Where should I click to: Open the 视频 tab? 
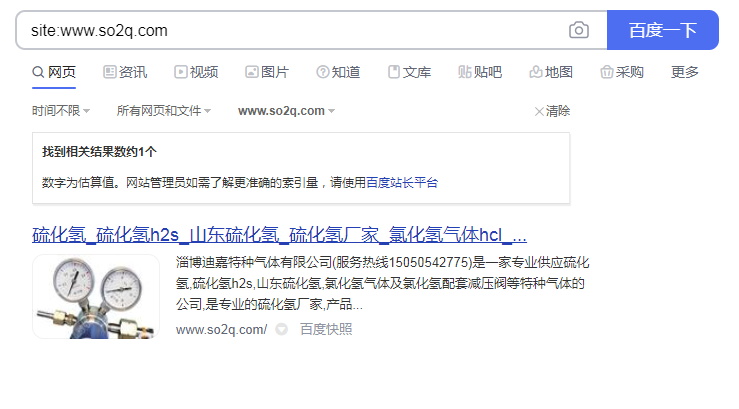click(x=196, y=72)
